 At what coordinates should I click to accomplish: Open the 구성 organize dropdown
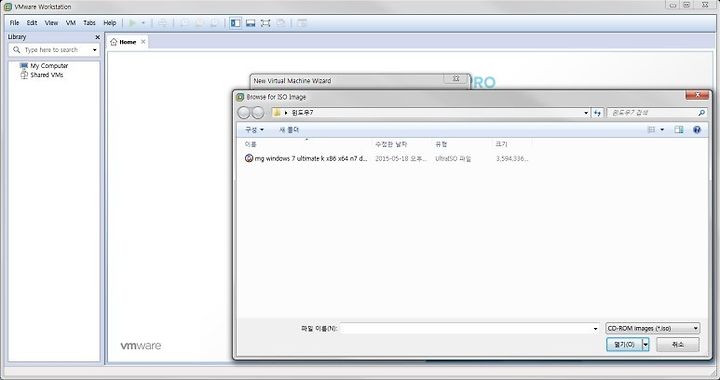pos(254,130)
